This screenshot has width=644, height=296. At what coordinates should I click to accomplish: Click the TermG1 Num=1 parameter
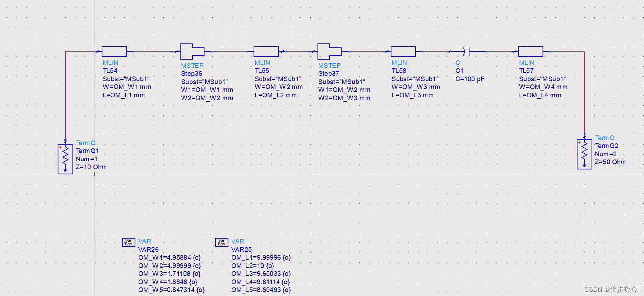87,159
